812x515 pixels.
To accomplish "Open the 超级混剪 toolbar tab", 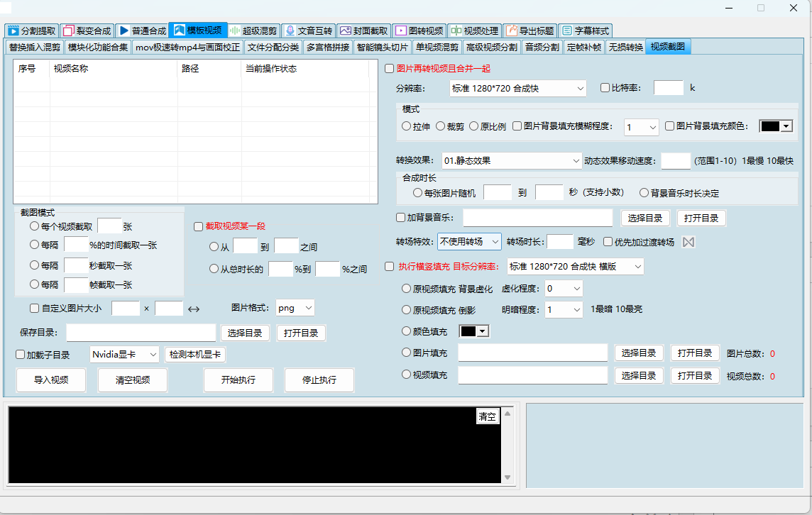I will point(253,31).
